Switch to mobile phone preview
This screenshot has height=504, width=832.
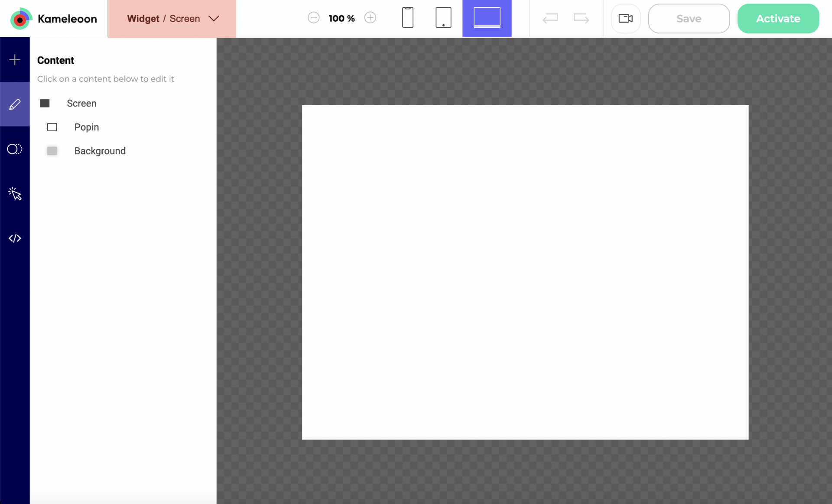click(x=407, y=18)
